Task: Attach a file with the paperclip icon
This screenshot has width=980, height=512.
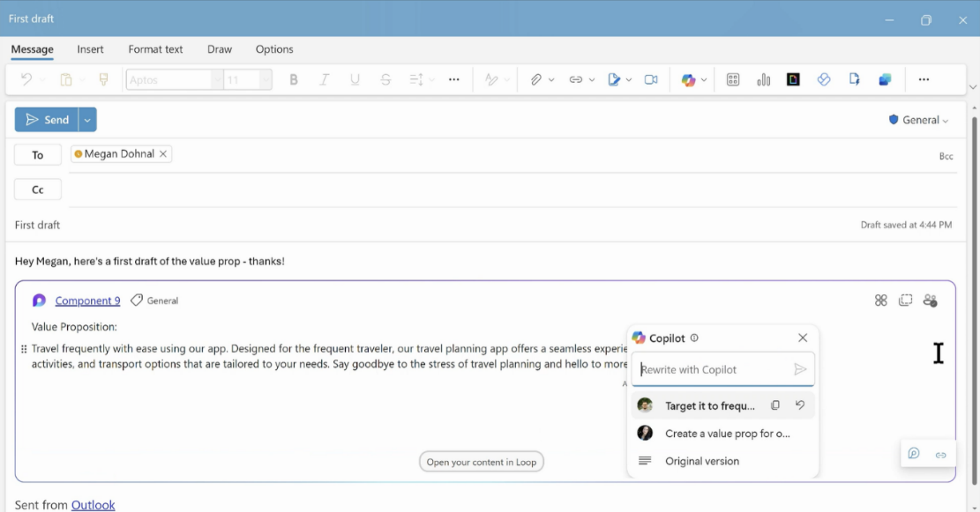Action: tap(535, 79)
